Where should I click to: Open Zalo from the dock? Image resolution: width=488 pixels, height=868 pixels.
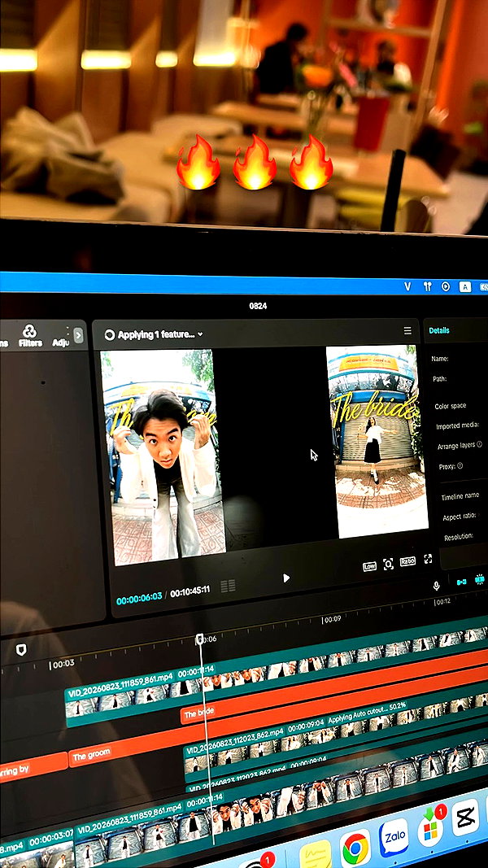[394, 837]
